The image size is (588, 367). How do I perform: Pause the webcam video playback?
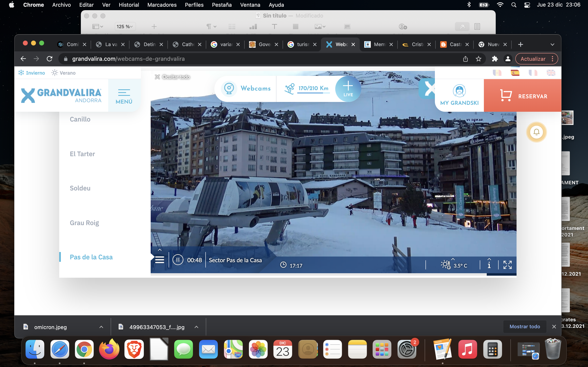(x=178, y=260)
